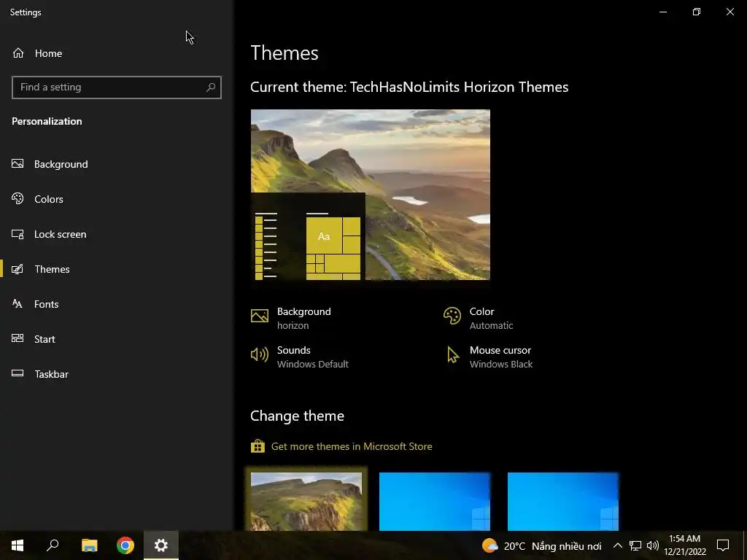Open taskbar Search
Viewport: 747px width, 560px height.
tap(53, 545)
